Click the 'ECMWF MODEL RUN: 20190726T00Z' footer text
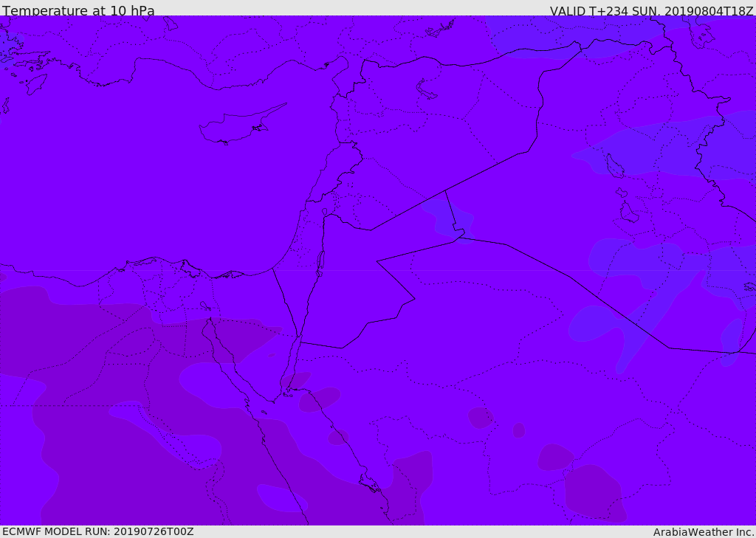756x538 pixels. point(98,531)
